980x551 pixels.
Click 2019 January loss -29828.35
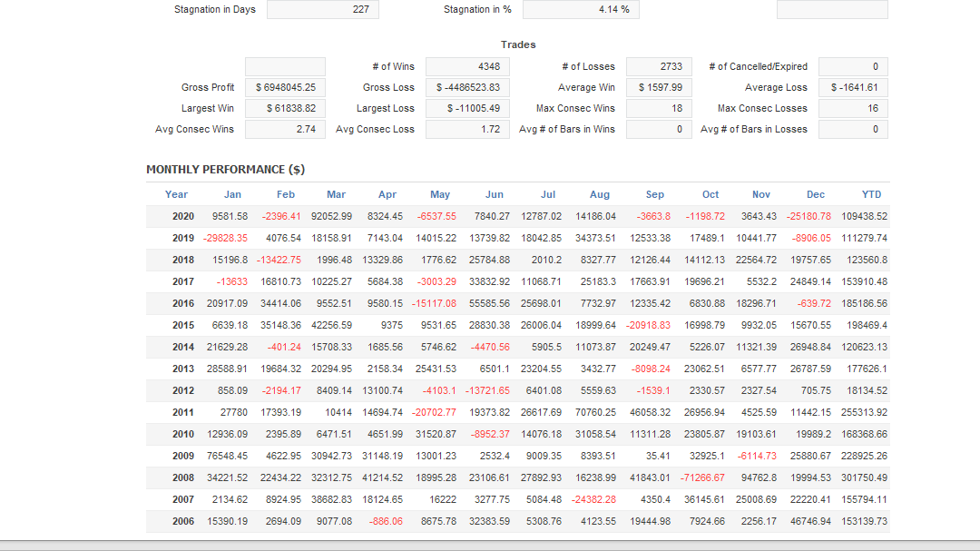coord(225,239)
